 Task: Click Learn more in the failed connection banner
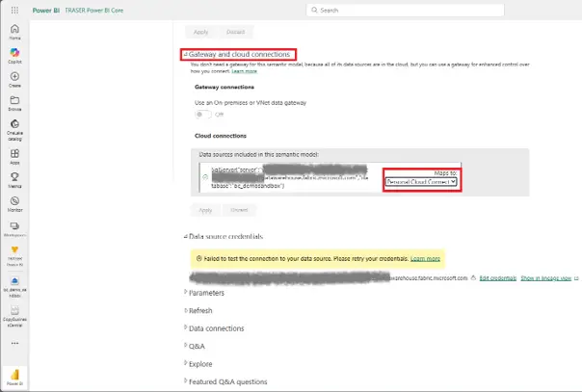(x=425, y=258)
